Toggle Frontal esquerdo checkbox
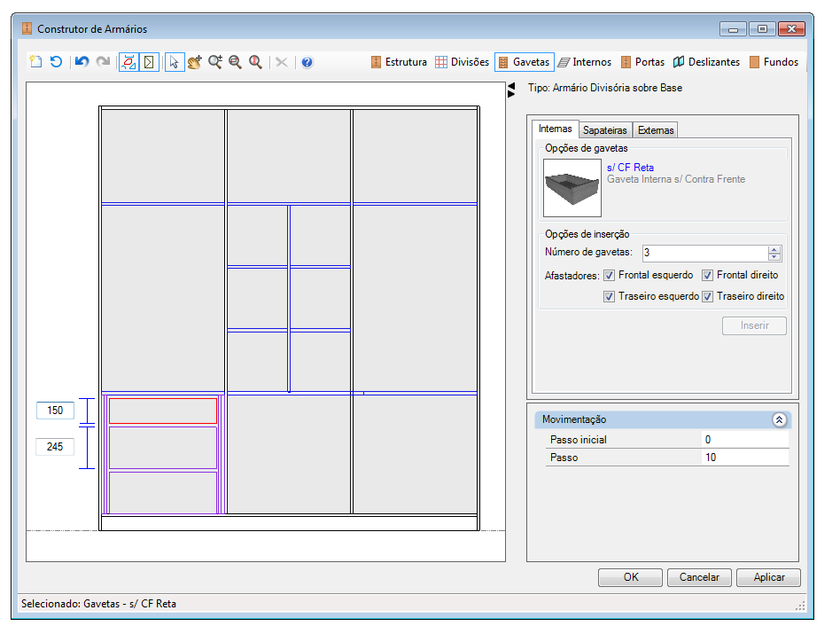840x626 pixels. (x=609, y=276)
